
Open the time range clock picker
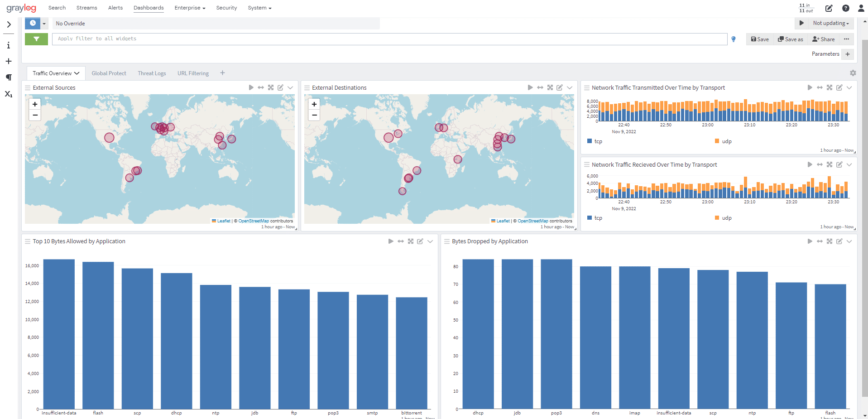tap(33, 23)
